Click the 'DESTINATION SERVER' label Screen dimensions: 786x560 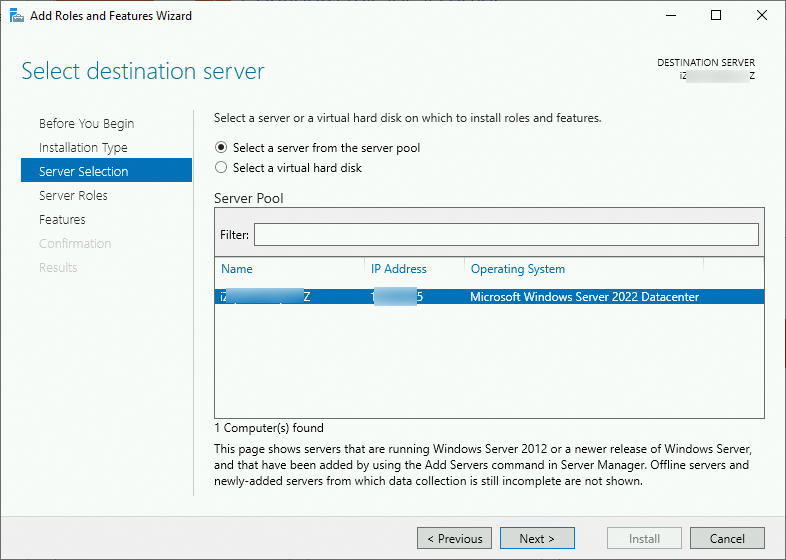[706, 63]
